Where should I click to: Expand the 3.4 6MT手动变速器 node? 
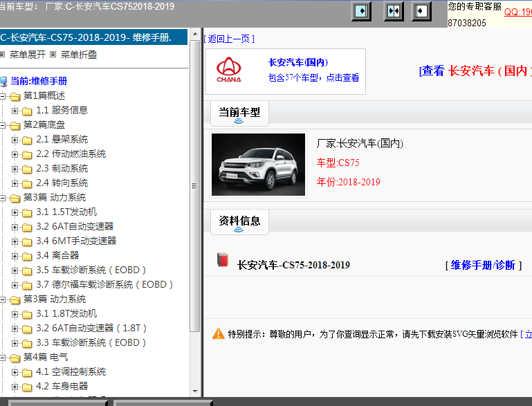tap(15, 241)
